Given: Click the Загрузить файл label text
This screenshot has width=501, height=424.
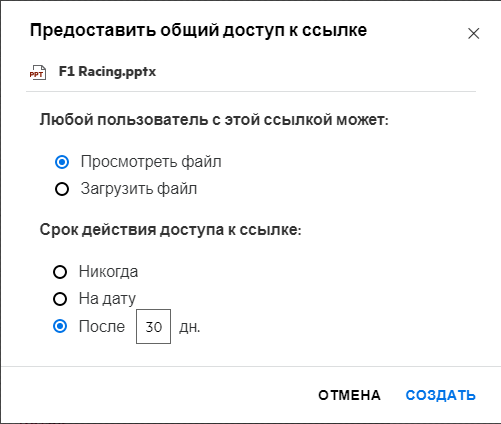Looking at the screenshot, I should point(139,189).
